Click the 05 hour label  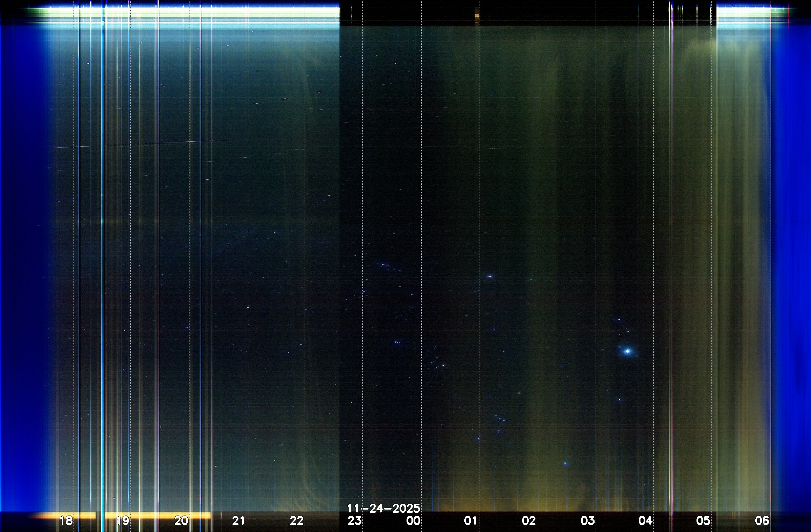[703, 521]
